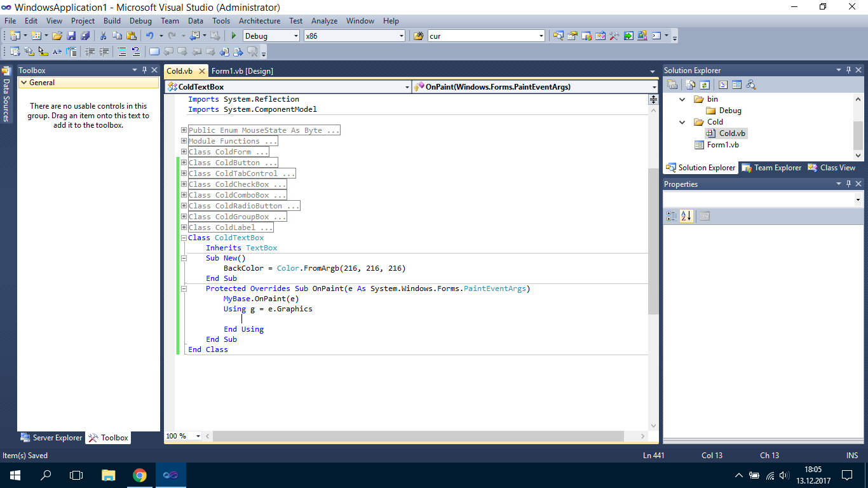
Task: Open the Architecture menu
Action: tap(260, 21)
